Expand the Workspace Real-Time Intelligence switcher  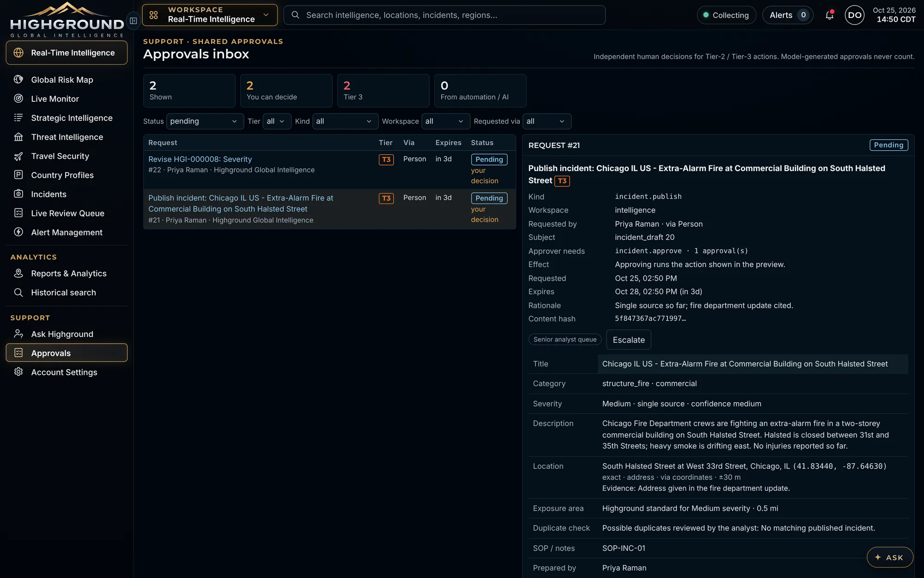[210, 15]
